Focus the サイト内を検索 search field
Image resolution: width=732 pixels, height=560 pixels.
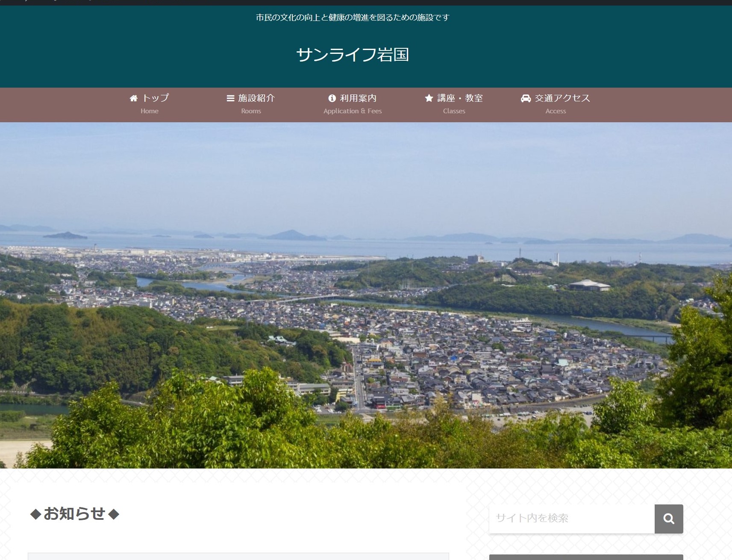[x=571, y=519]
